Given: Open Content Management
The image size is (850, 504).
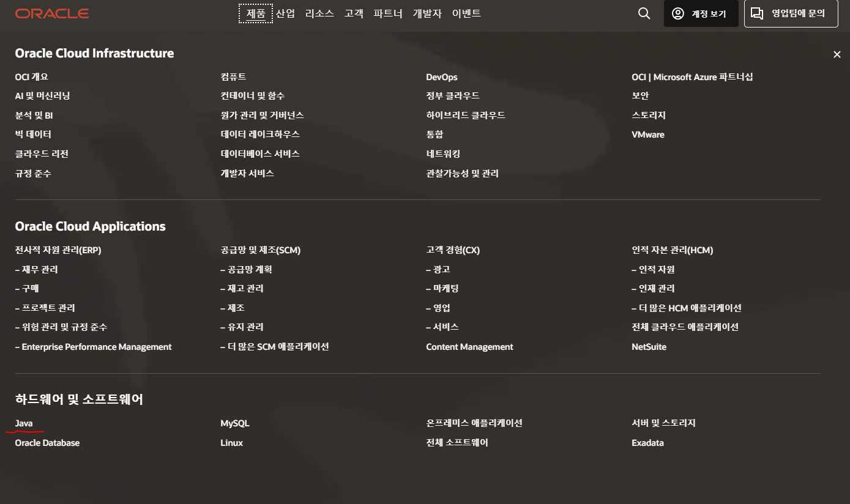Looking at the screenshot, I should coord(469,347).
